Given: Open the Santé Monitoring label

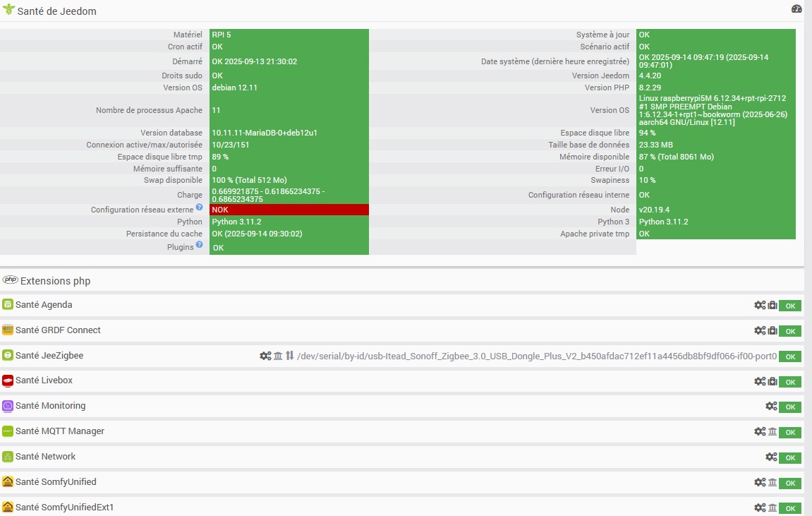Looking at the screenshot, I should pos(51,406).
